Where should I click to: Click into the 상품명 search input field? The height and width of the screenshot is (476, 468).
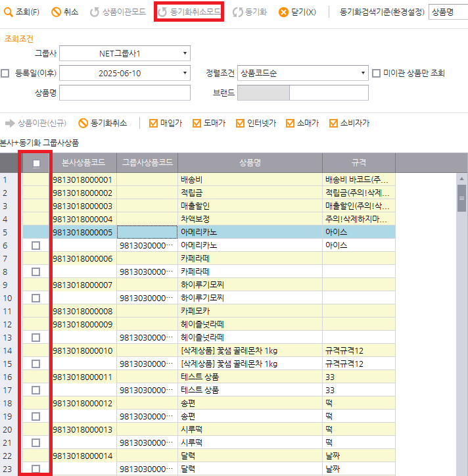point(125,93)
